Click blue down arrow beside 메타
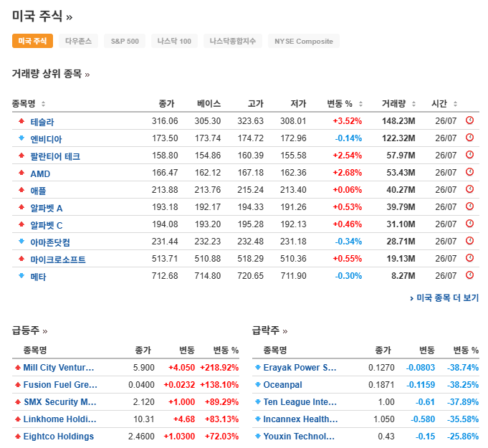The height and width of the screenshot is (448, 488). [21, 275]
